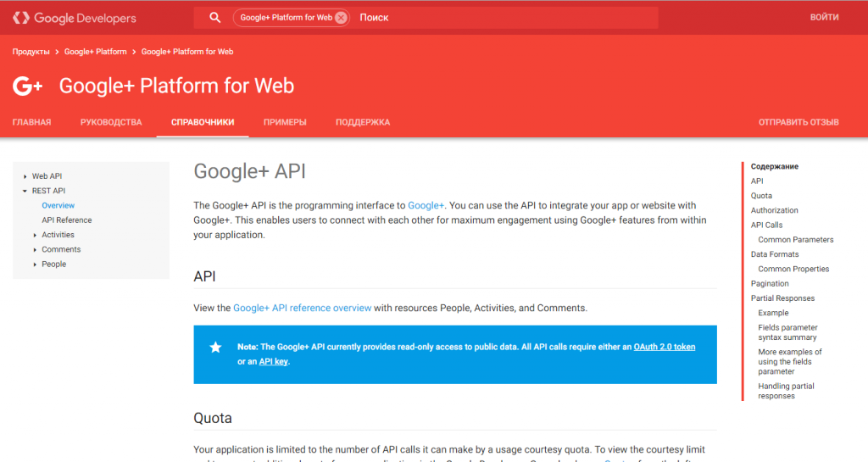Click the search magnifier icon

click(x=214, y=18)
